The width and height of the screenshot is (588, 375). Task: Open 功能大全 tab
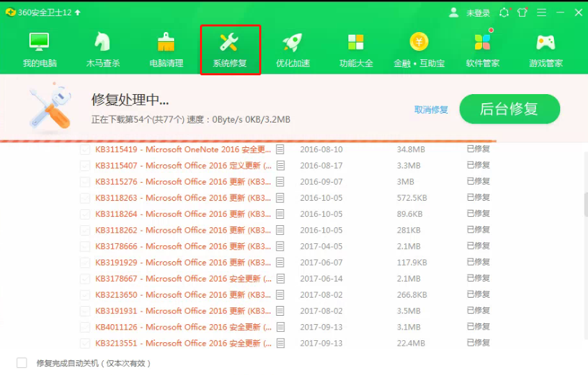[356, 49]
